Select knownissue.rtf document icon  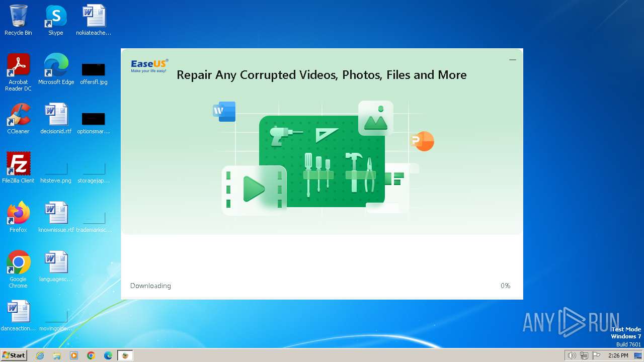[x=56, y=217]
